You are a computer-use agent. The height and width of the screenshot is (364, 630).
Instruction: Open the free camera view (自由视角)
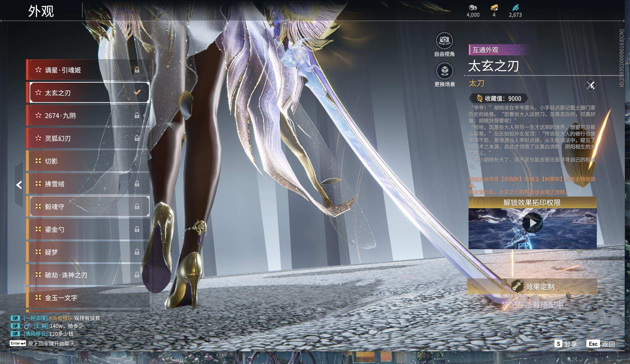click(x=445, y=41)
